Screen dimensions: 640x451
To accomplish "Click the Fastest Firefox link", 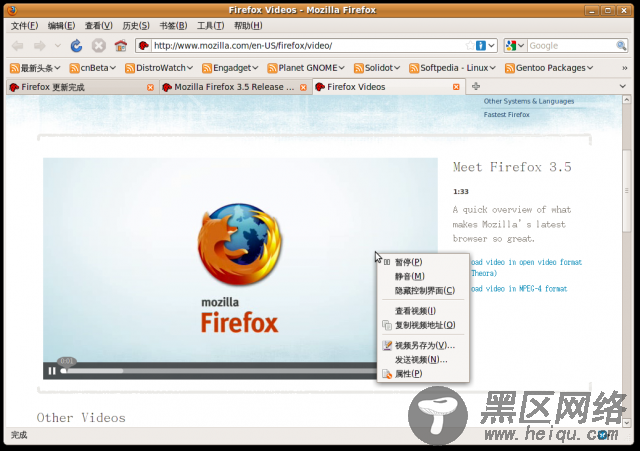I will click(507, 115).
